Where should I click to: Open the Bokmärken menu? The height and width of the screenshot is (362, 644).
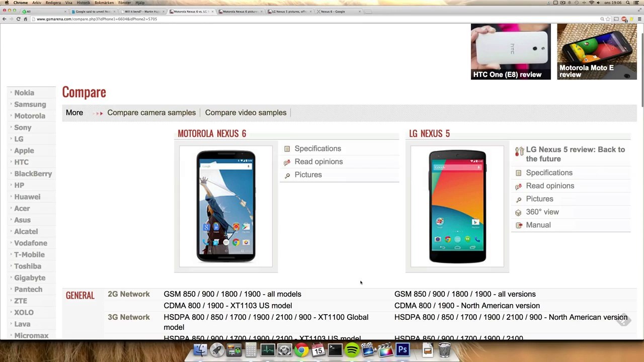coord(104,3)
